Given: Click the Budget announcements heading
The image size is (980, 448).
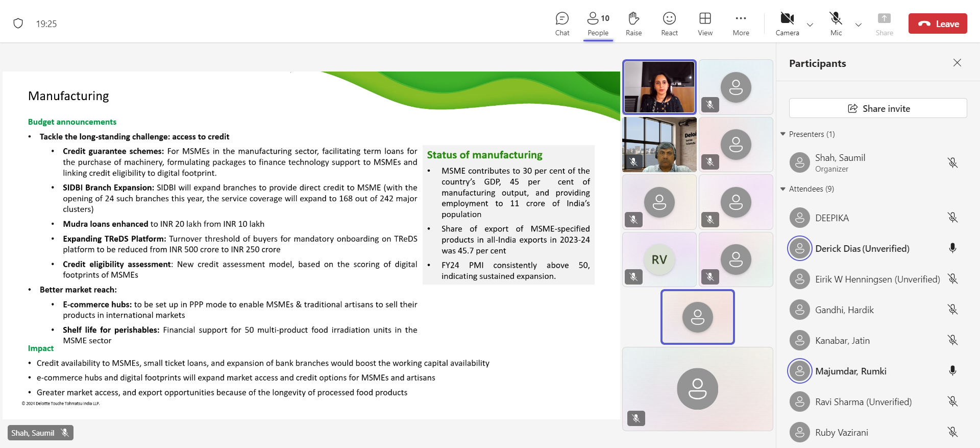Looking at the screenshot, I should [x=72, y=122].
